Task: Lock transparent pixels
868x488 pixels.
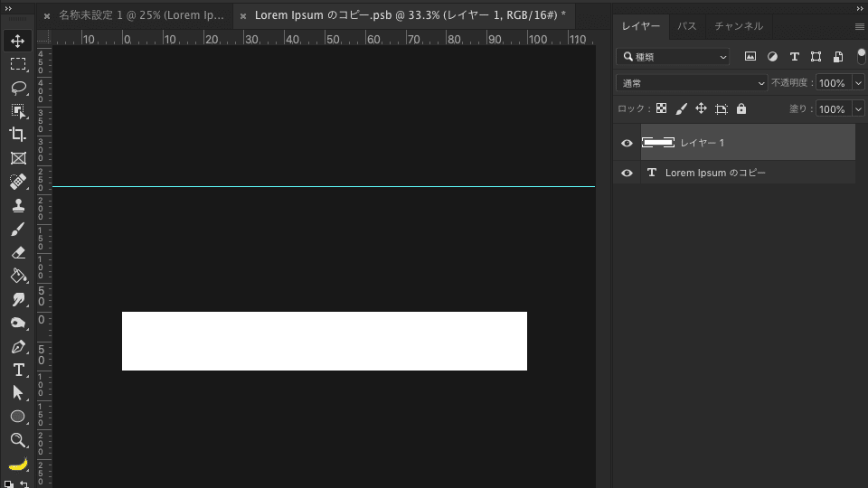Action: tap(661, 108)
